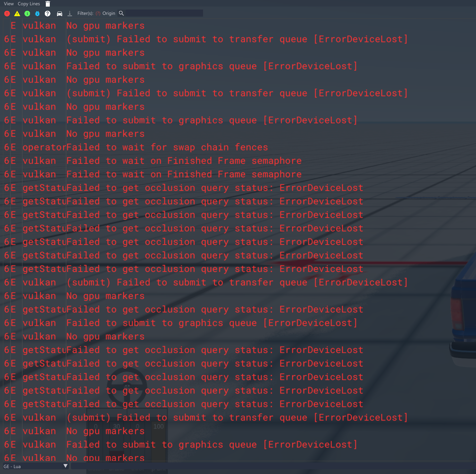Viewport: 476px width, 474px height.
Task: Toggle the blue debug bug log filter
Action: point(37,14)
